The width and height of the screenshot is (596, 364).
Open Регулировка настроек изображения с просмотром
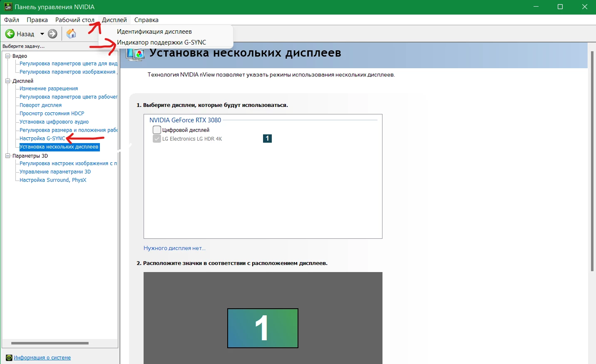point(68,163)
